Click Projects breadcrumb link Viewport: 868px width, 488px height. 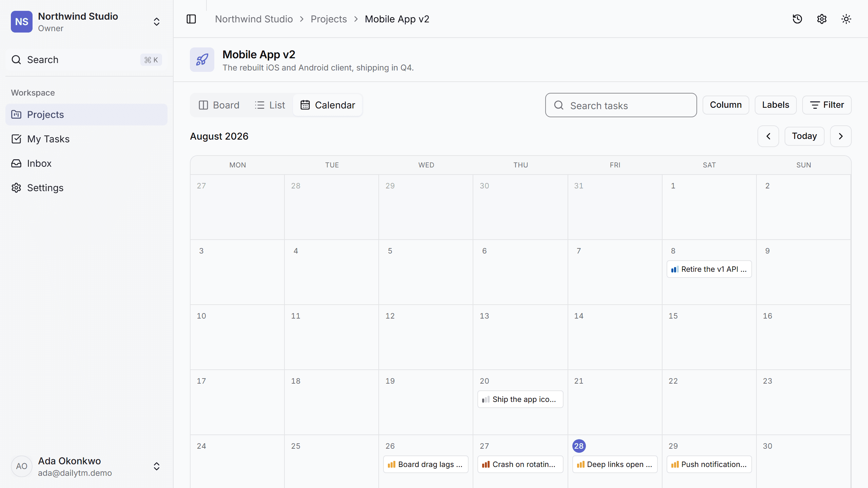(x=329, y=19)
